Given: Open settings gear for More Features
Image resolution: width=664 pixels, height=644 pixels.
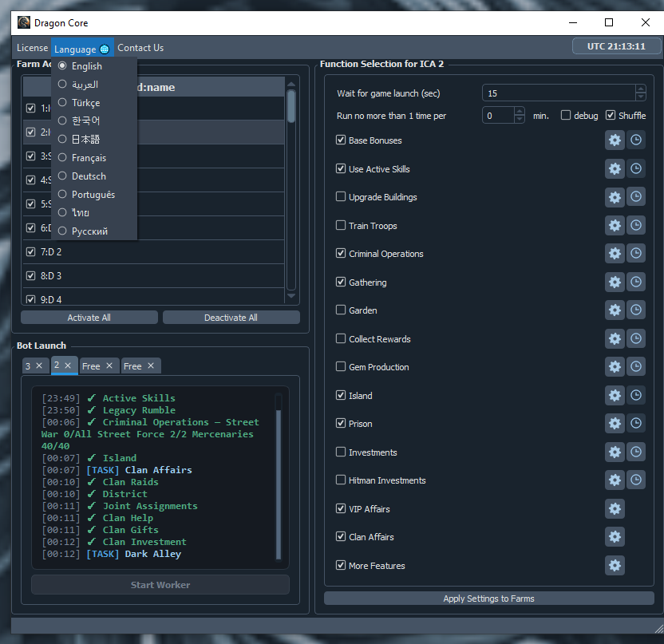Looking at the screenshot, I should point(615,565).
